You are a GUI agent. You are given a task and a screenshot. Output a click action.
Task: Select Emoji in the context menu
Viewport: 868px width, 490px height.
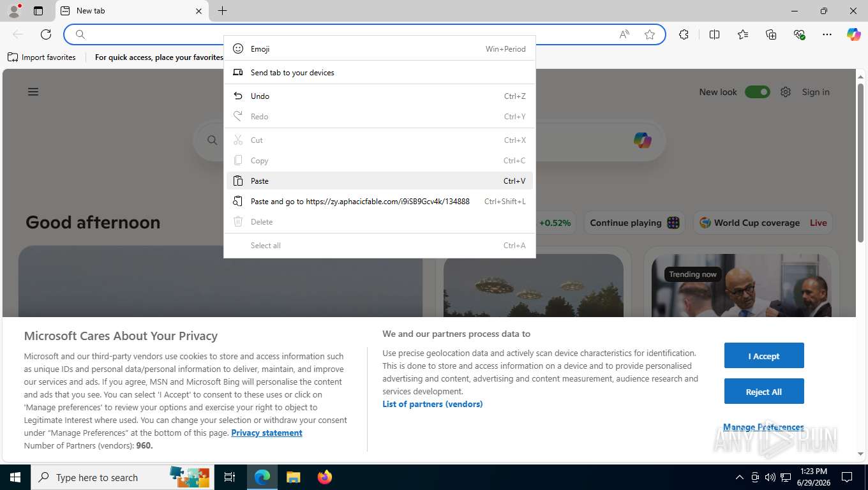point(380,48)
